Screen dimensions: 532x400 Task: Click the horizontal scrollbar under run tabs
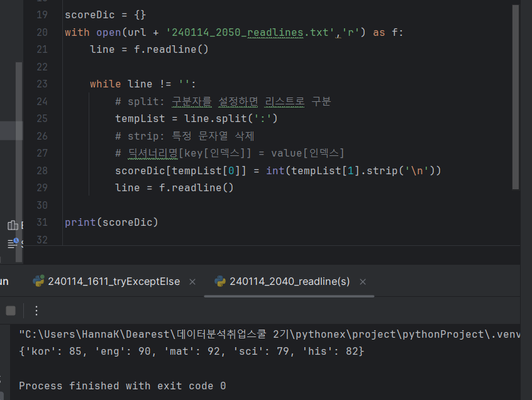pos(289,296)
